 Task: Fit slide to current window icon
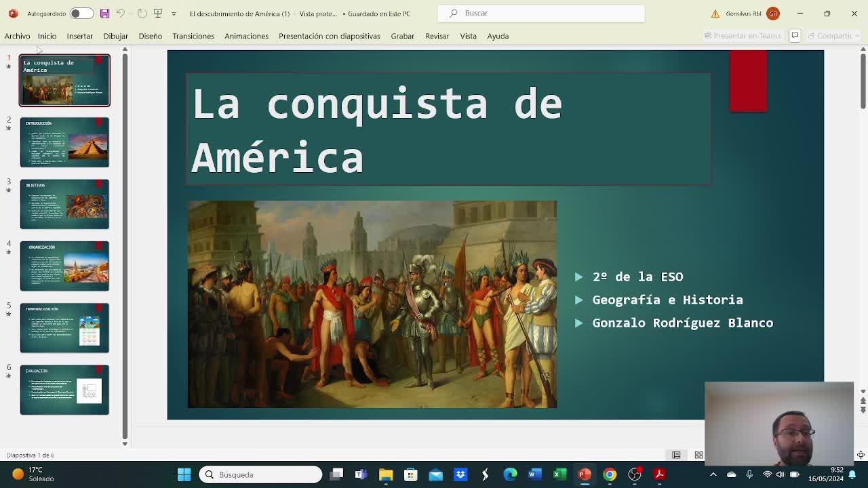[861, 455]
